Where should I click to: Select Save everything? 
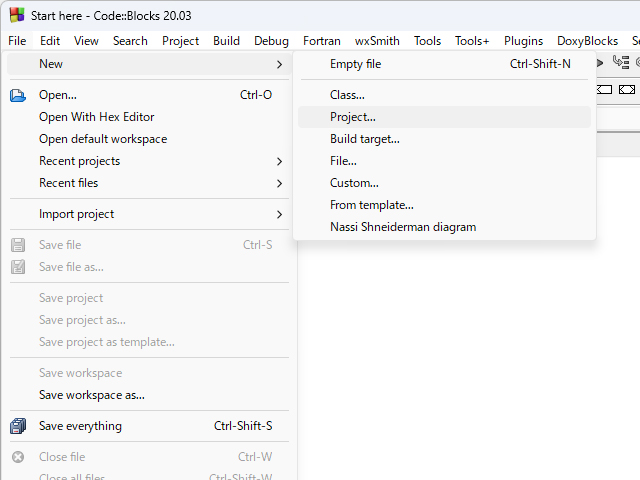(x=149, y=427)
